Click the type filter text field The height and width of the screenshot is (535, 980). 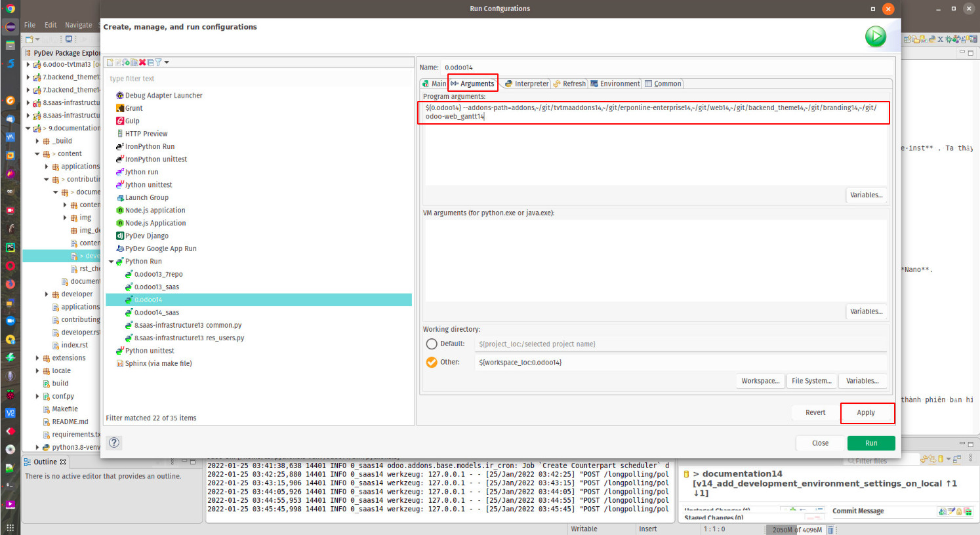[x=259, y=79]
